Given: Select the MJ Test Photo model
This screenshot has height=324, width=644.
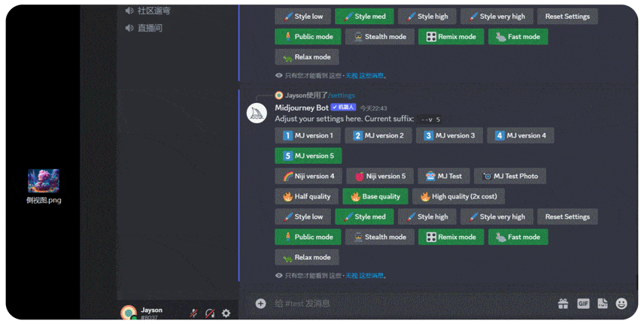Looking at the screenshot, I should [509, 176].
